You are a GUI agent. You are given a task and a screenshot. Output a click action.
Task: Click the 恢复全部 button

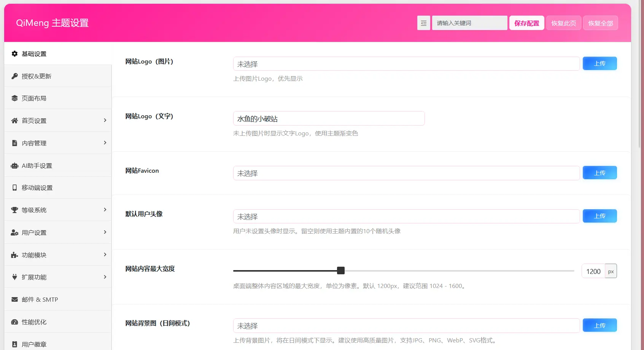[x=600, y=23]
